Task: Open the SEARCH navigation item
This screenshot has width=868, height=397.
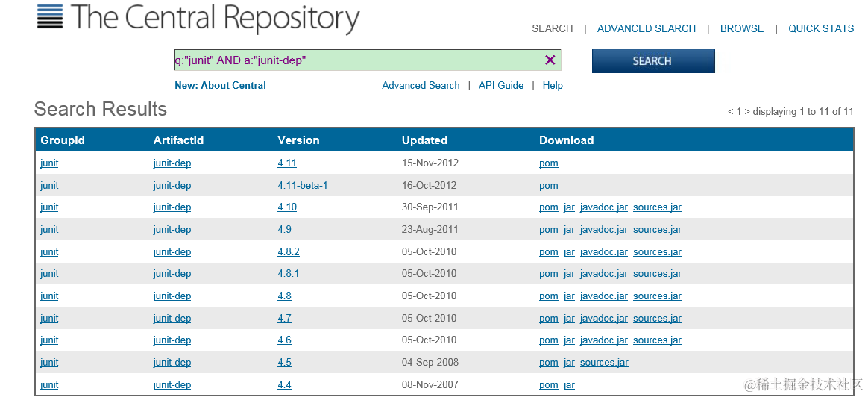Action: pos(552,28)
